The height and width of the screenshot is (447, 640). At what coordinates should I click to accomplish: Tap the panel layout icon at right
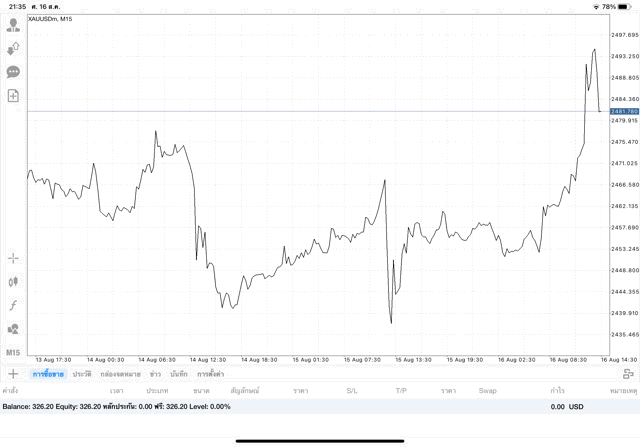click(x=628, y=373)
